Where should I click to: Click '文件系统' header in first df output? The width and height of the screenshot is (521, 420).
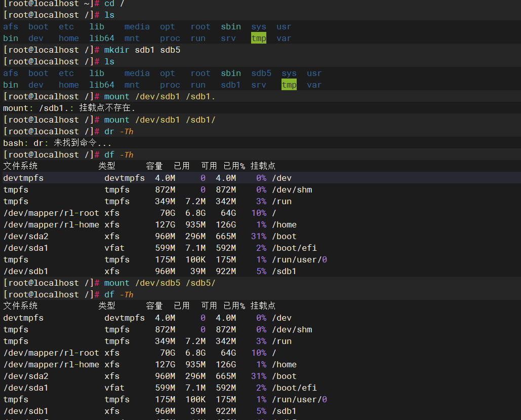click(20, 166)
